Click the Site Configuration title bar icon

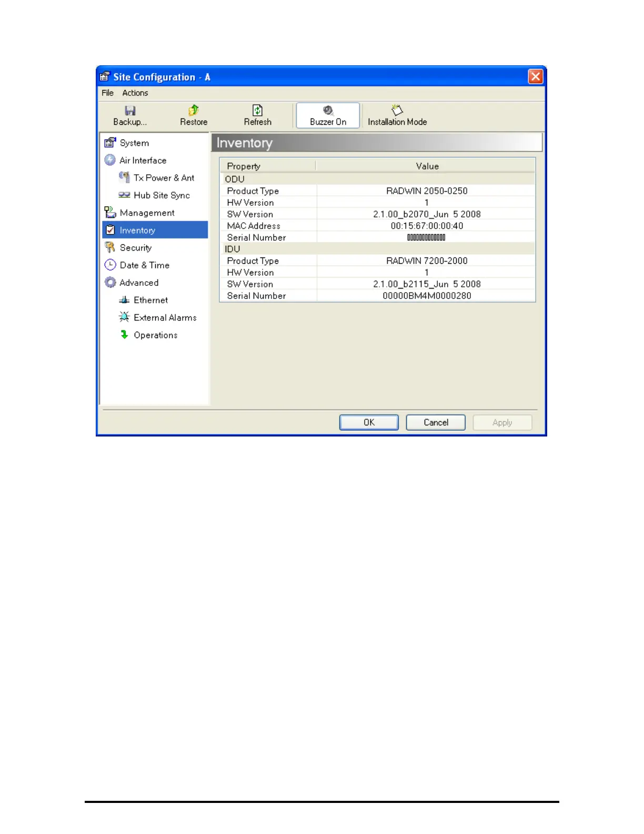pyautogui.click(x=105, y=76)
